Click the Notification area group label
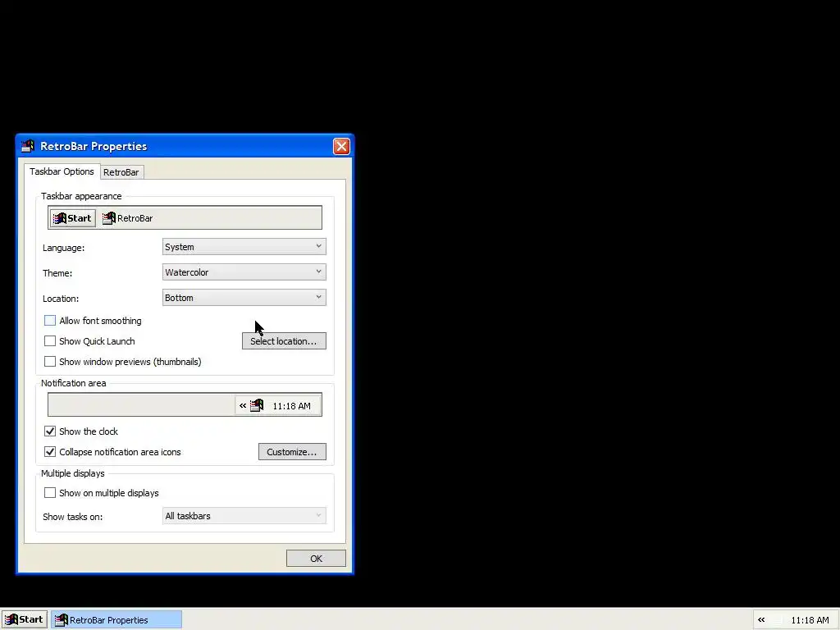840x630 pixels. click(73, 383)
